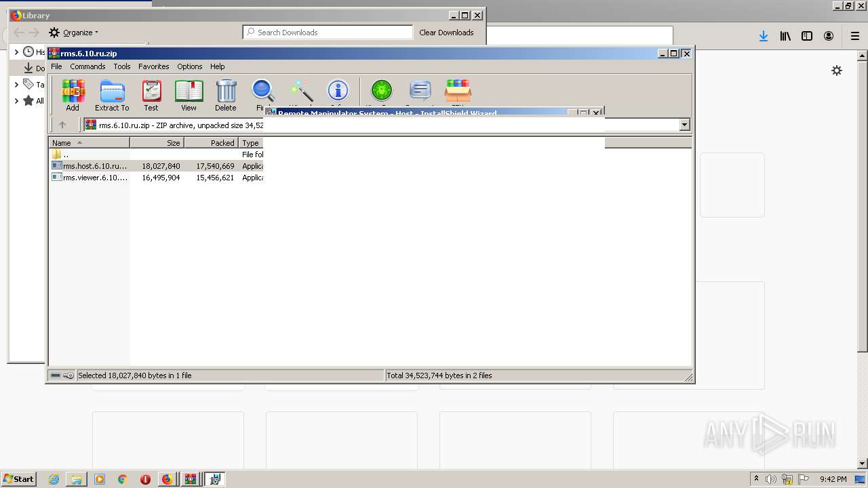
Task: Click the Search Downloads field
Action: 328,33
